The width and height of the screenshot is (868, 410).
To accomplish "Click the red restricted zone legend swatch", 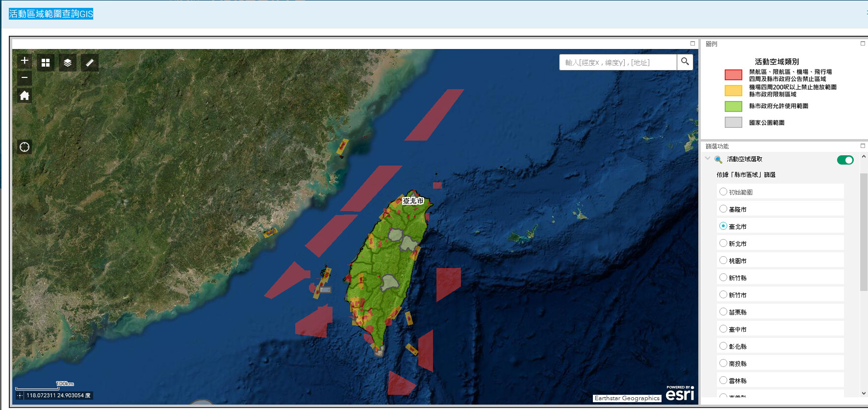I will (x=733, y=75).
